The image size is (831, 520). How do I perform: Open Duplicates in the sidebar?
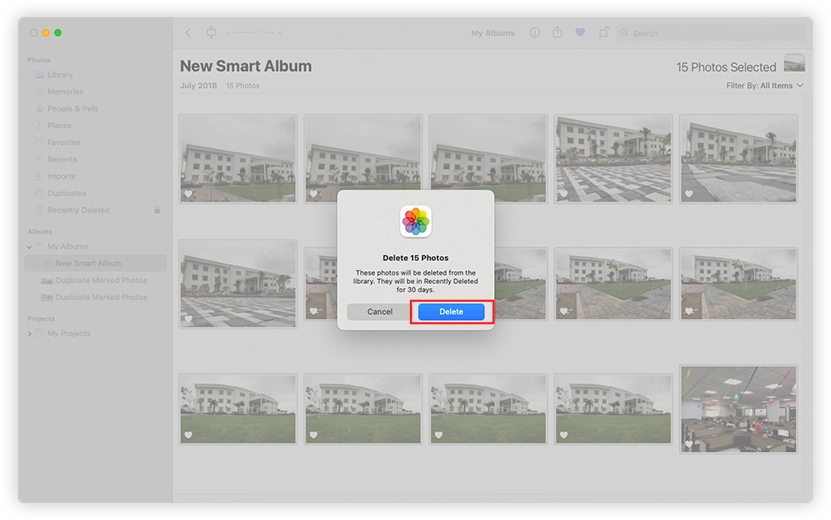click(66, 193)
